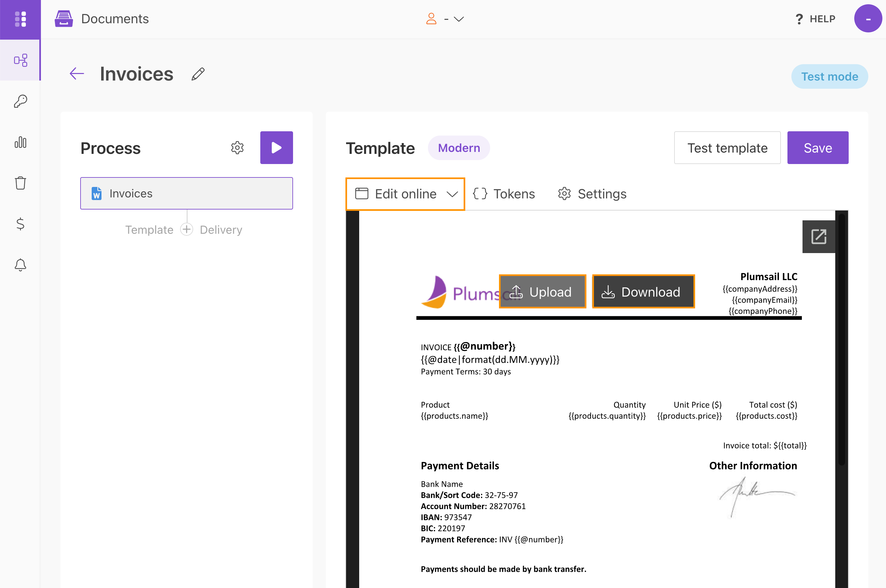Open the API keys sidebar icon
Image resolution: width=886 pixels, height=588 pixels.
click(20, 101)
